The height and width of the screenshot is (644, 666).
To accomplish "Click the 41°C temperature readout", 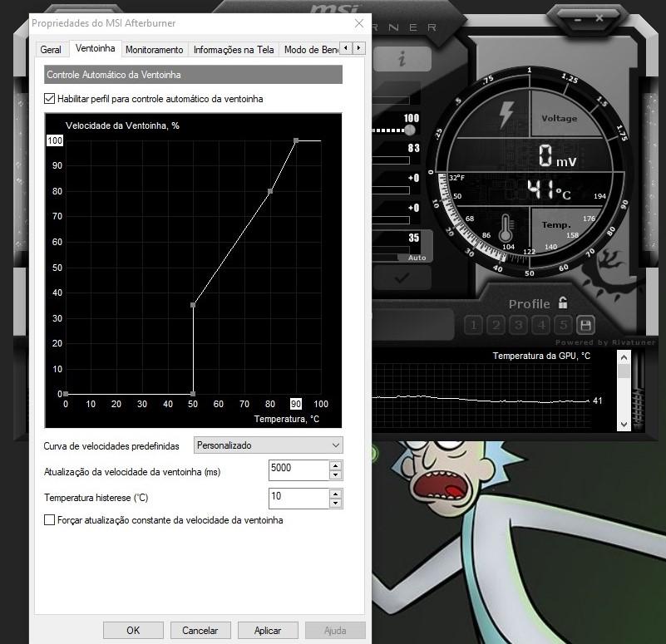I will click(x=550, y=189).
